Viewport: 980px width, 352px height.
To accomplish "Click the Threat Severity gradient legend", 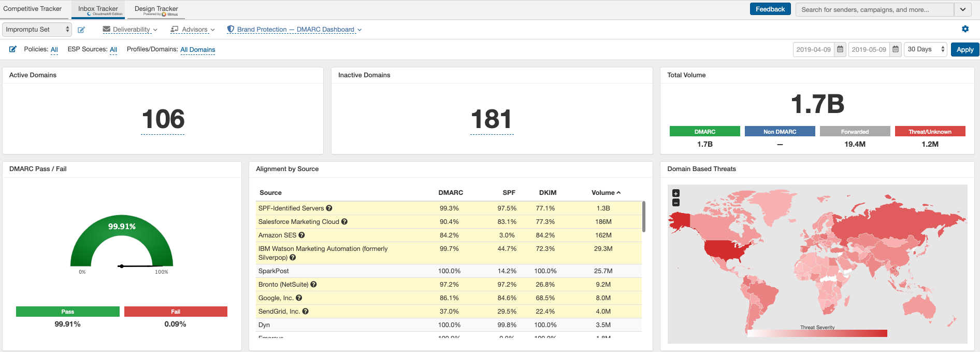I will point(817,333).
